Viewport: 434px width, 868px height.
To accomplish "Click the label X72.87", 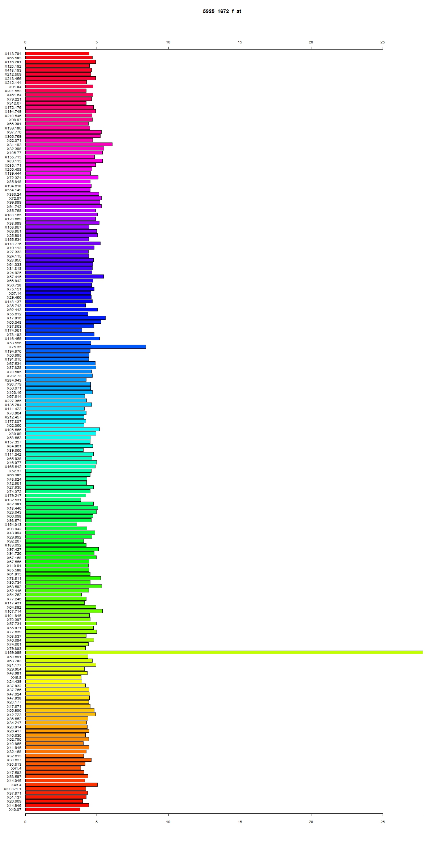I will 15,198.
